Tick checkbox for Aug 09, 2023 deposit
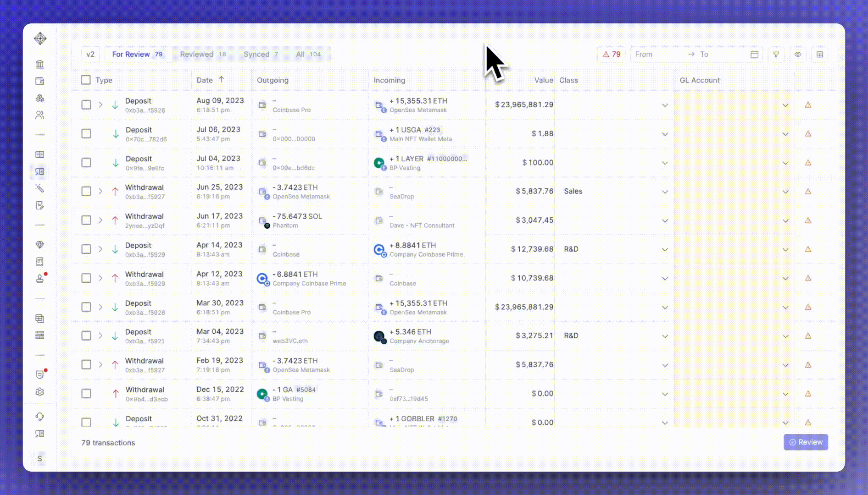 (86, 105)
